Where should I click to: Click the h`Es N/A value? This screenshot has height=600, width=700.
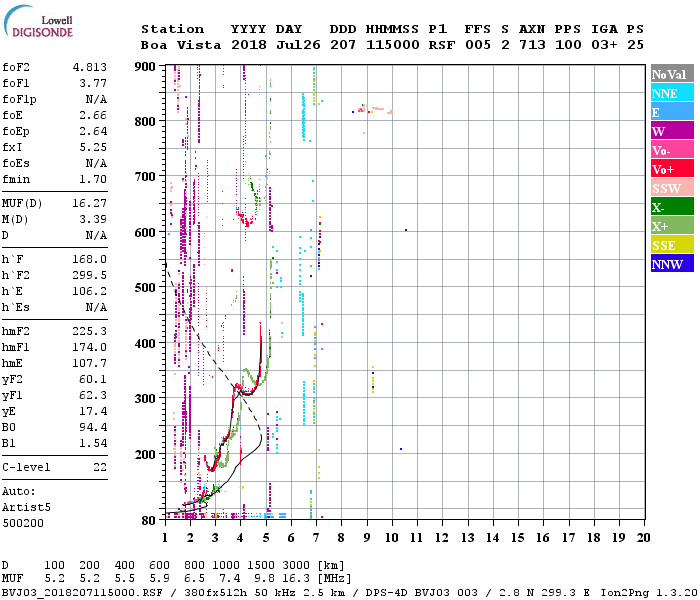(x=96, y=308)
